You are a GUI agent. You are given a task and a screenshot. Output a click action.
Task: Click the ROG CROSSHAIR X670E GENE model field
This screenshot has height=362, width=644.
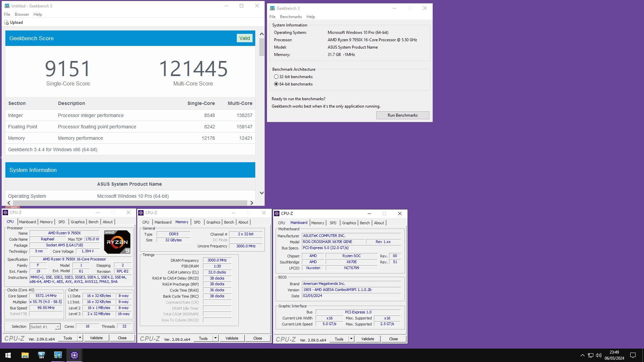333,242
